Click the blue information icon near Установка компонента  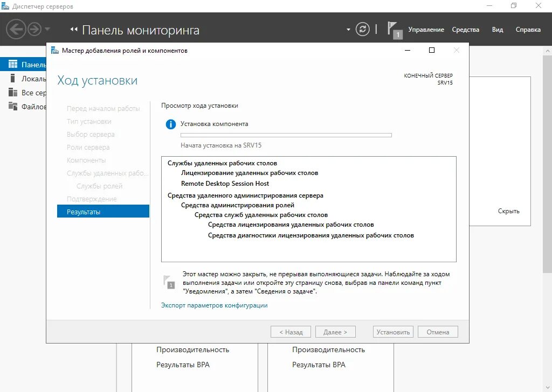(171, 124)
